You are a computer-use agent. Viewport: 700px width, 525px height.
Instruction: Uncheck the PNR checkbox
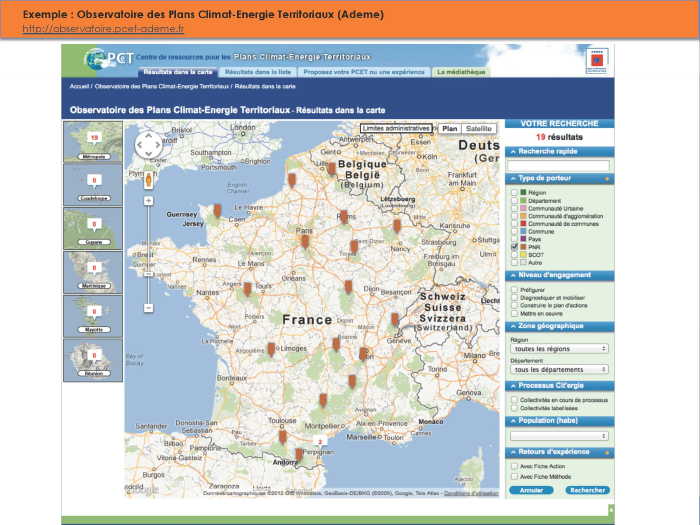click(514, 247)
